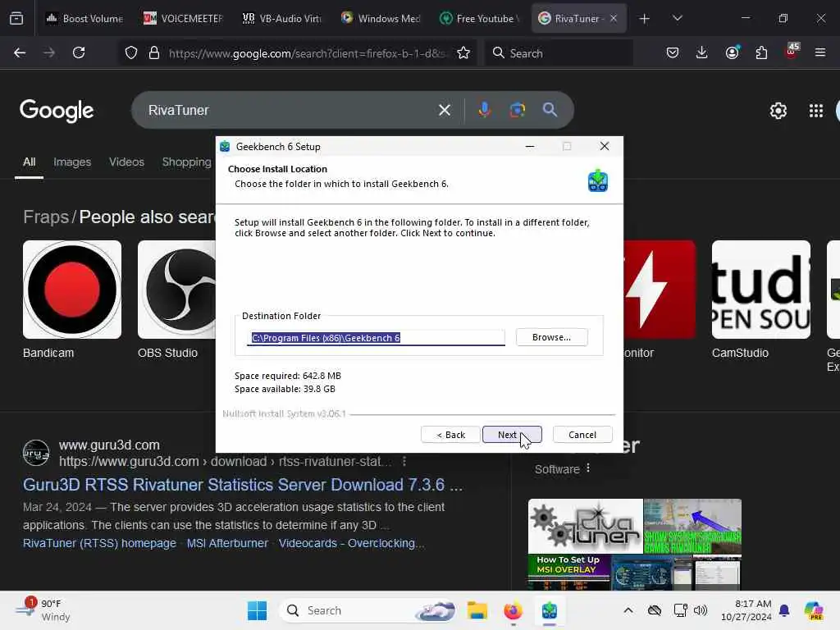Close the RivaTuner browser tab
This screenshot has height=630, width=840.
coord(614,18)
